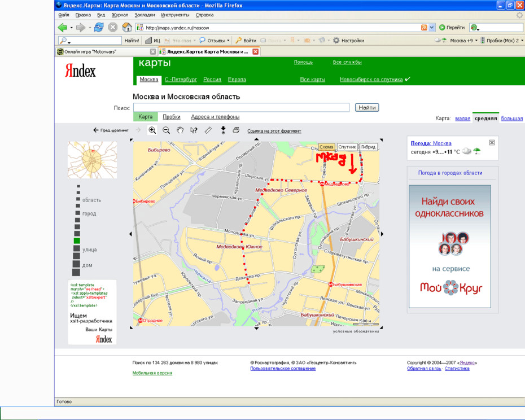Select средняя map size
The width and height of the screenshot is (525, 420).
tap(485, 118)
